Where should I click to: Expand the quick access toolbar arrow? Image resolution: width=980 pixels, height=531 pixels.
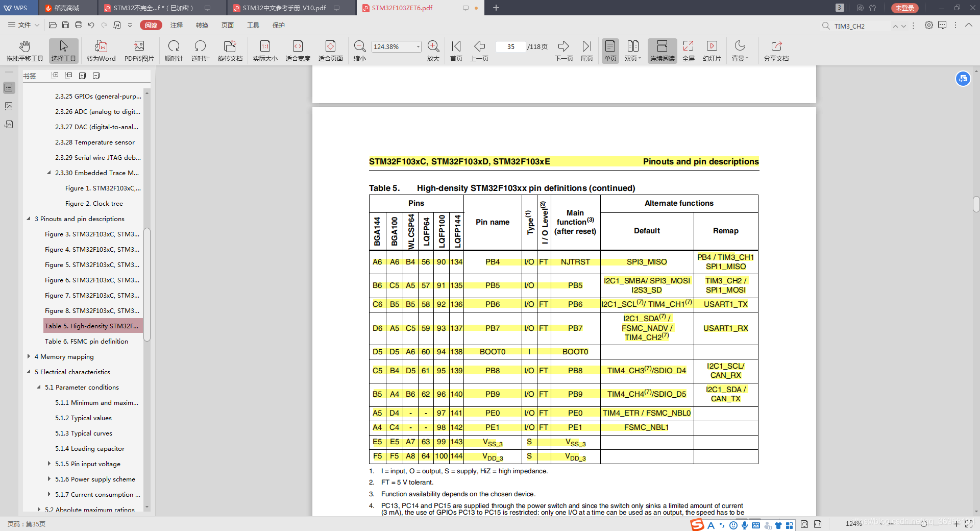(130, 25)
